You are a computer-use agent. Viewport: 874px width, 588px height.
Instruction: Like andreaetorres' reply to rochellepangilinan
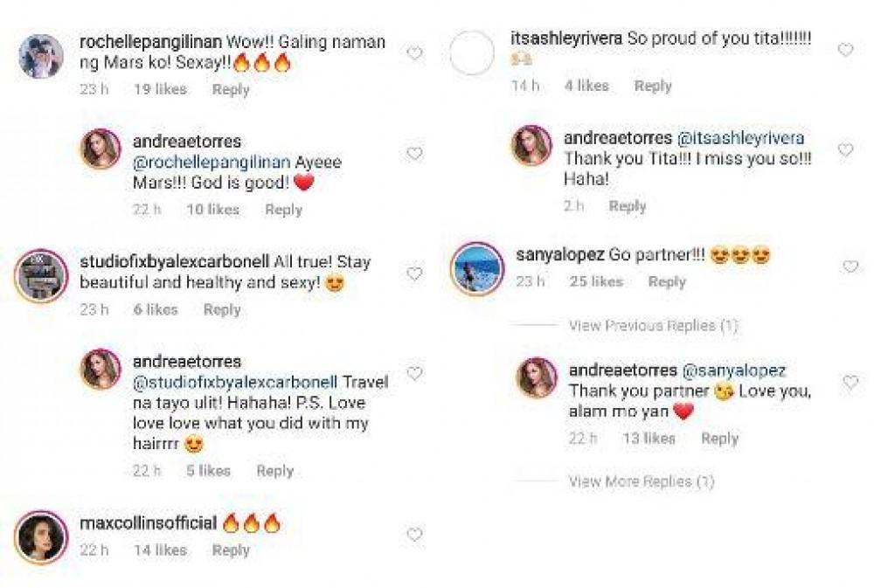tap(414, 154)
